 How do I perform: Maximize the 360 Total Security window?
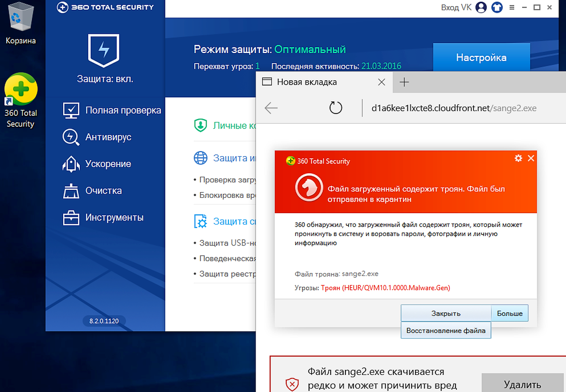tap(537, 7)
